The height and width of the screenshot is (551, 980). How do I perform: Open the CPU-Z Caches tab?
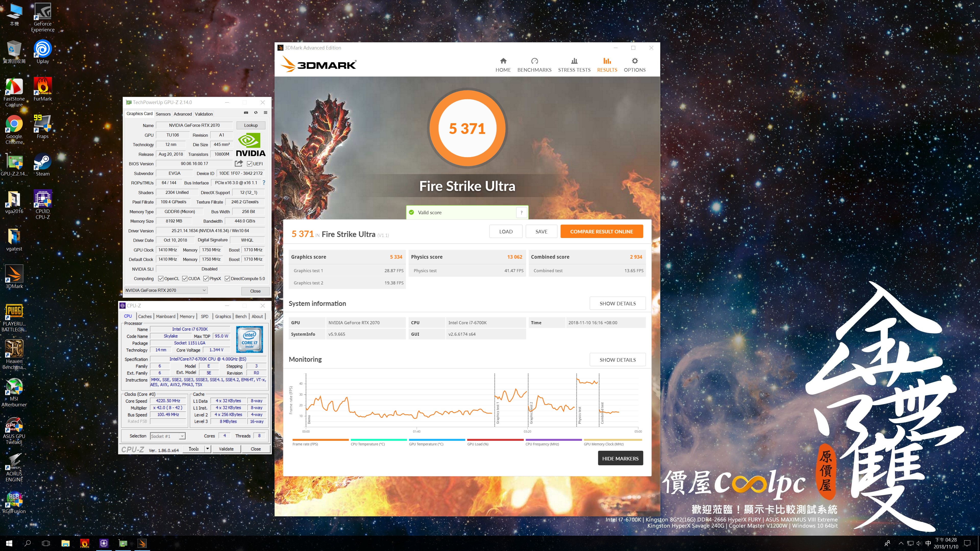coord(144,316)
